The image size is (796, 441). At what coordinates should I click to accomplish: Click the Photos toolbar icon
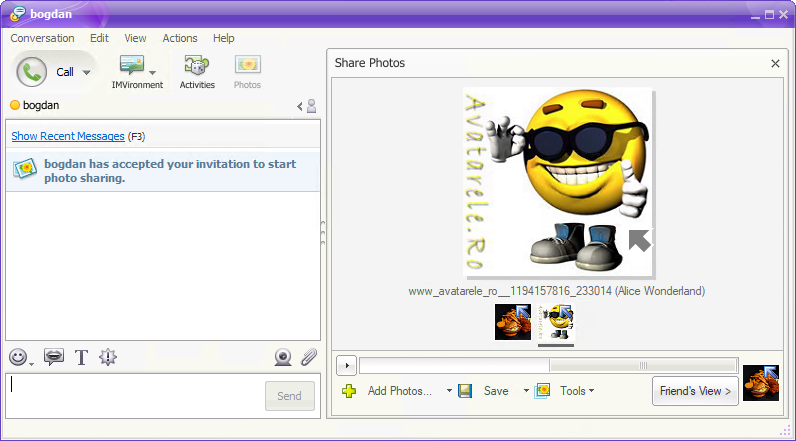247,65
